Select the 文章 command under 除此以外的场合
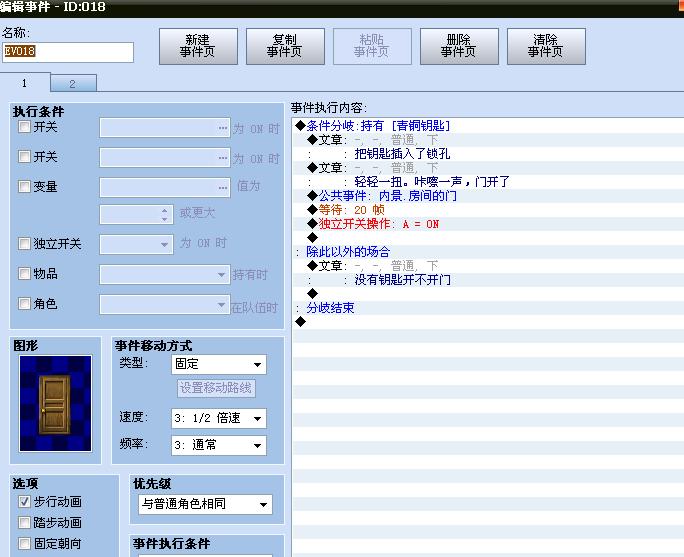The height and width of the screenshot is (557, 684). click(488, 266)
